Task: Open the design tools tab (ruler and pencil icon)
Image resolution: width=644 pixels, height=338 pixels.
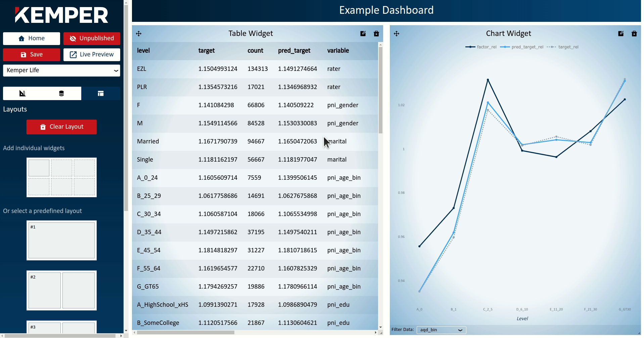Action: 22,93
